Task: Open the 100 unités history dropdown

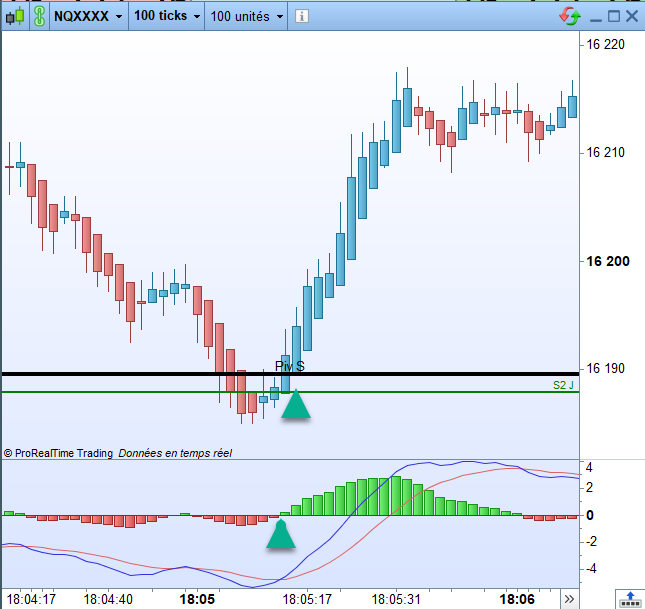Action: [x=246, y=16]
